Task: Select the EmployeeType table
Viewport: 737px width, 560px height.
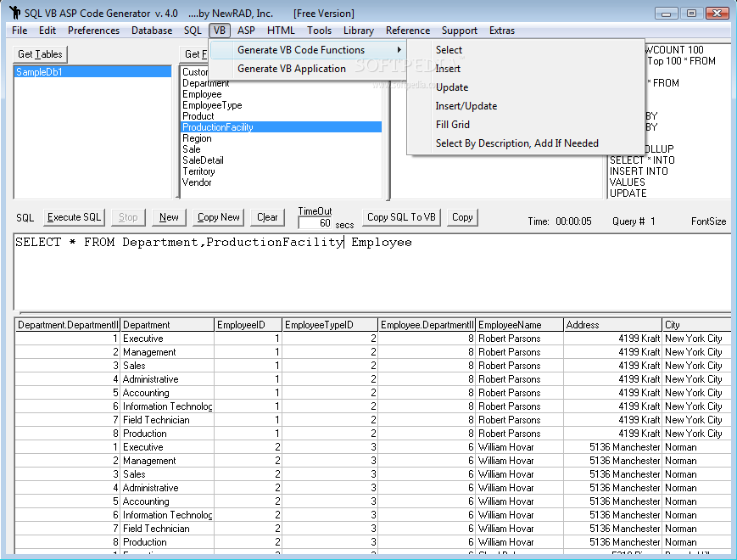Action: 281,105
